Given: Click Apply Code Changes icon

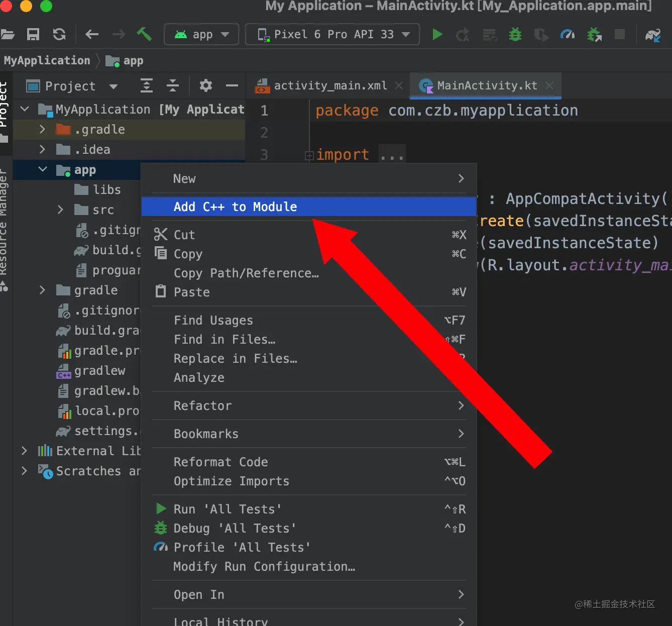Looking at the screenshot, I should (x=489, y=35).
